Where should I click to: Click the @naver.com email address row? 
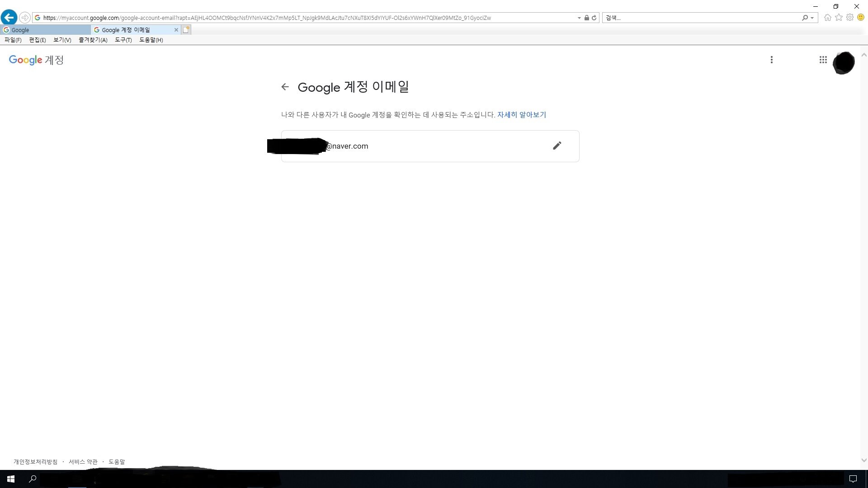[430, 146]
